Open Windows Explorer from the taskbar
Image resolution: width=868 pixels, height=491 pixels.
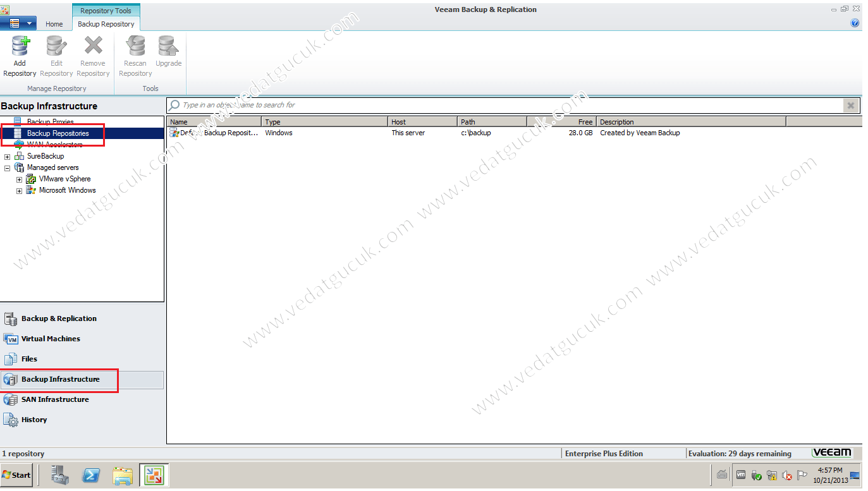point(123,475)
